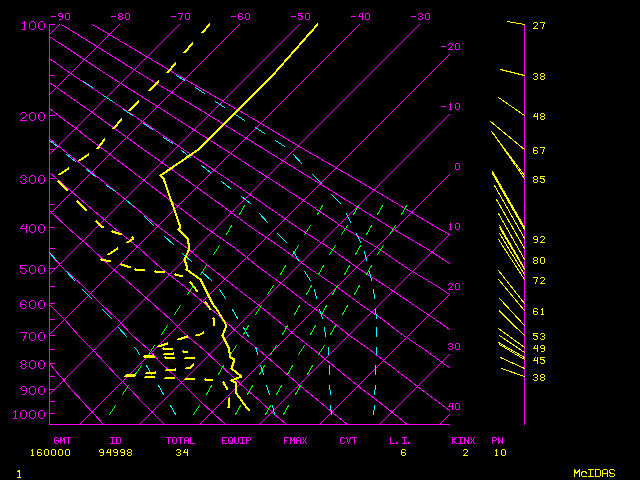
Task: Click the wind speed value 85
Action: [x=538, y=180]
